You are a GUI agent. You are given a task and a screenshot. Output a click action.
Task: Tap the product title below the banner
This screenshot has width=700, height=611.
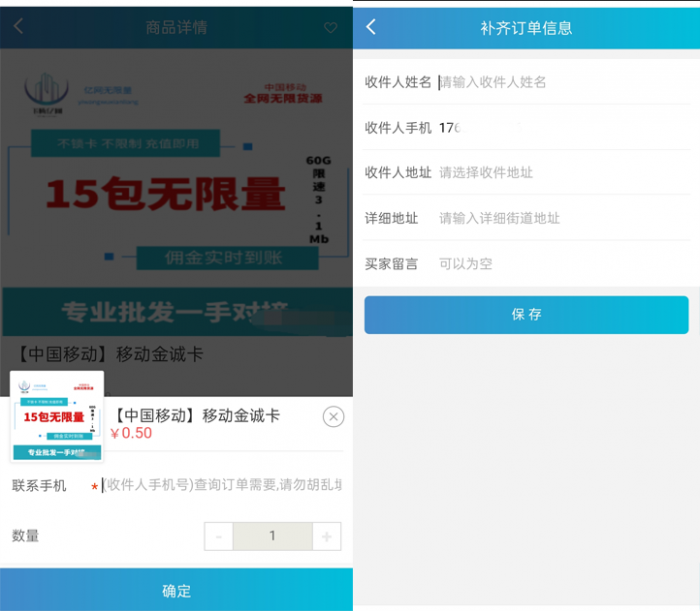pos(110,354)
